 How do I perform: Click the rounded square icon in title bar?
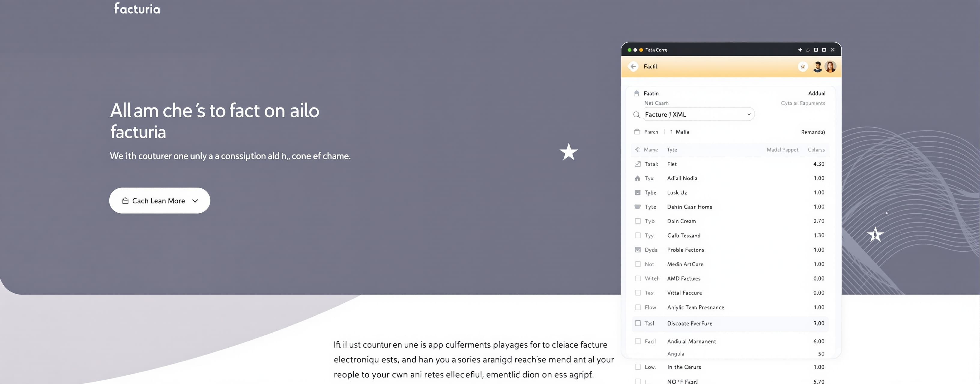[x=816, y=50]
